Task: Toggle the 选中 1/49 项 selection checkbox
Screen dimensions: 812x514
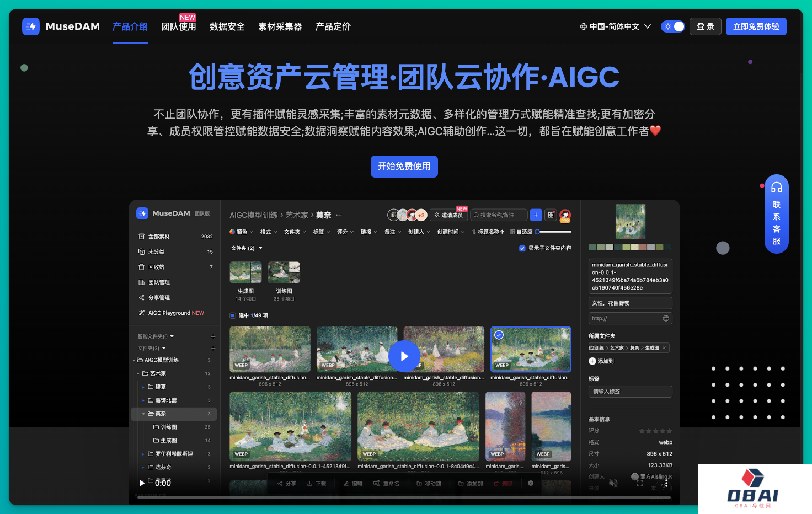Action: [233, 315]
